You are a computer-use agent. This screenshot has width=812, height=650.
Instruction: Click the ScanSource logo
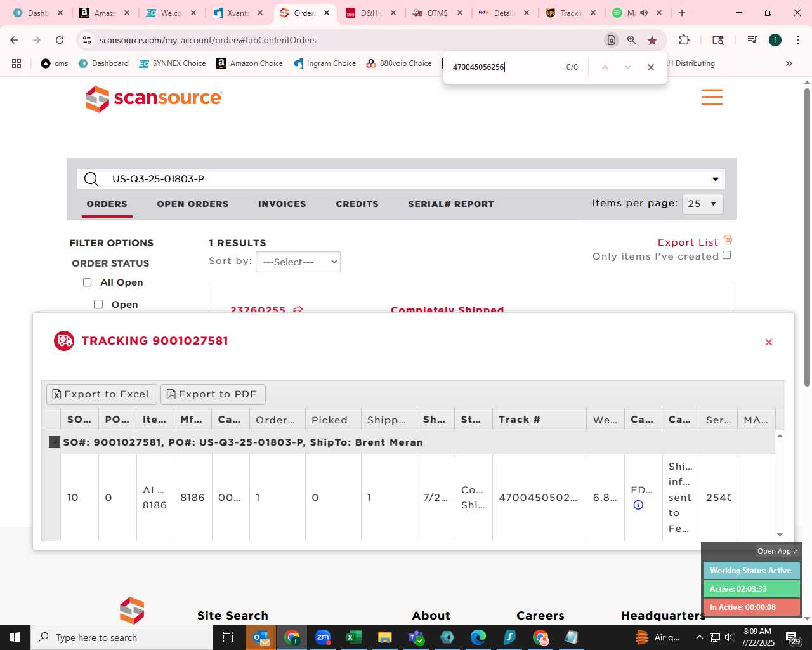coord(154,98)
